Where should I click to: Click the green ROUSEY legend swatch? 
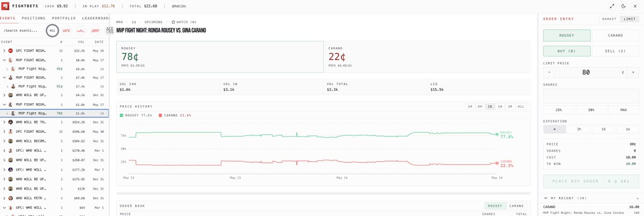pos(121,116)
